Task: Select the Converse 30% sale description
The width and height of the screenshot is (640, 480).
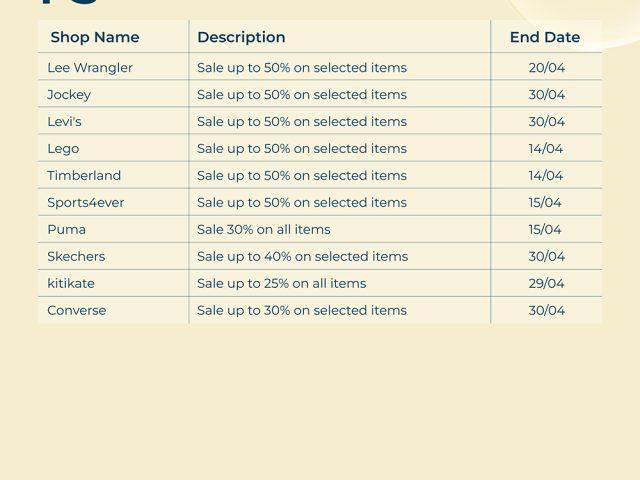Action: coord(302,311)
